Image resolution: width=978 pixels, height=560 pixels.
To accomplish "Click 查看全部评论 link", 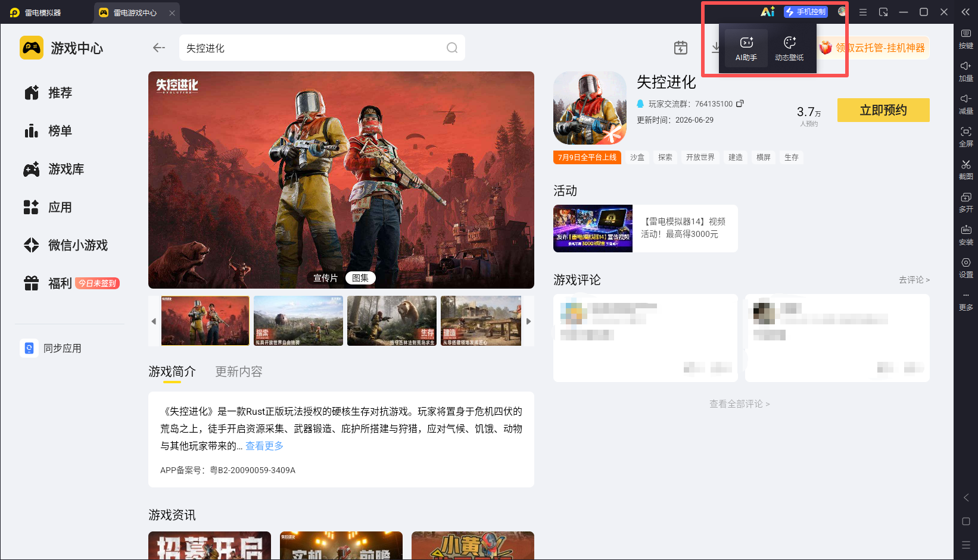I will [x=740, y=404].
